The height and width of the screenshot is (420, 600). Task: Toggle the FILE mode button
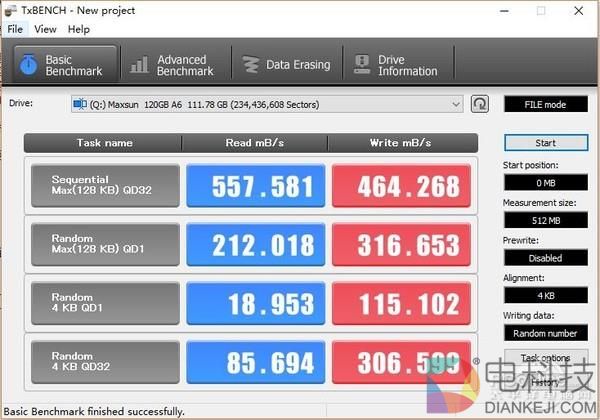click(x=545, y=104)
